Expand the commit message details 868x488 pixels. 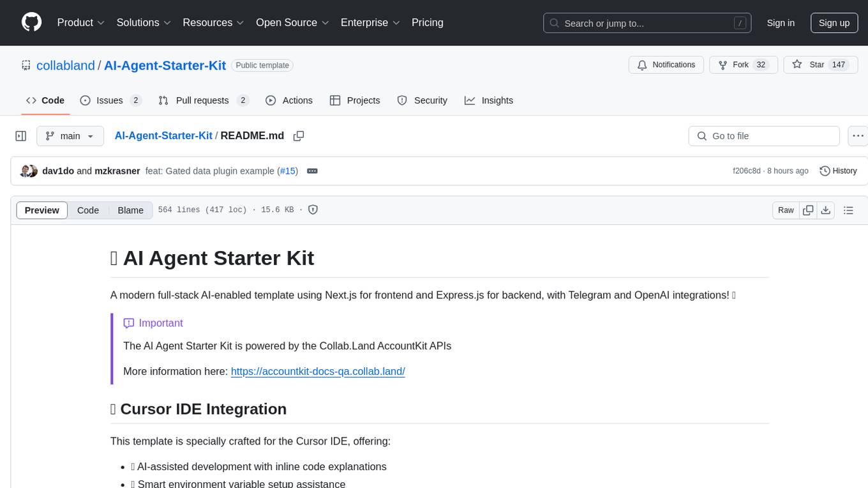click(x=312, y=171)
